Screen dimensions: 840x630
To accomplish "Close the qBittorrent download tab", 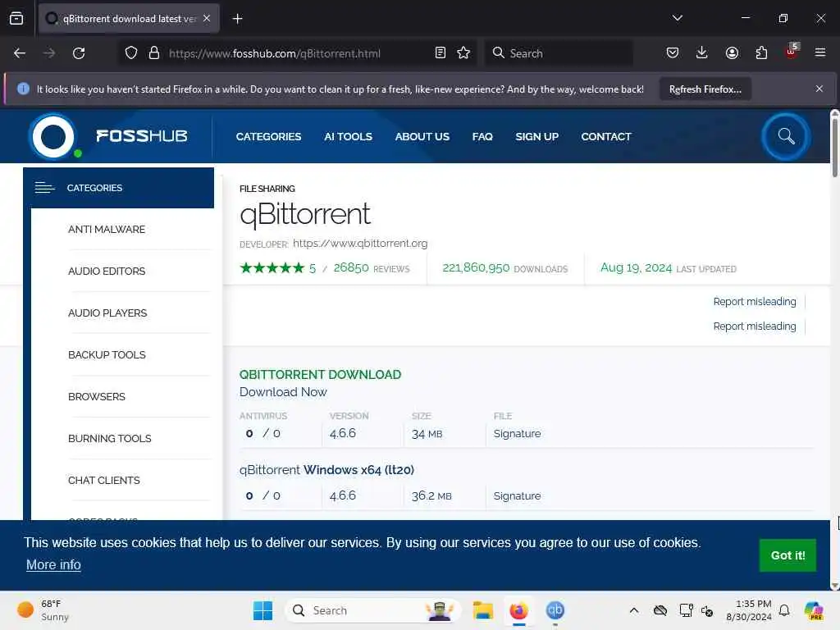I will pos(207,18).
